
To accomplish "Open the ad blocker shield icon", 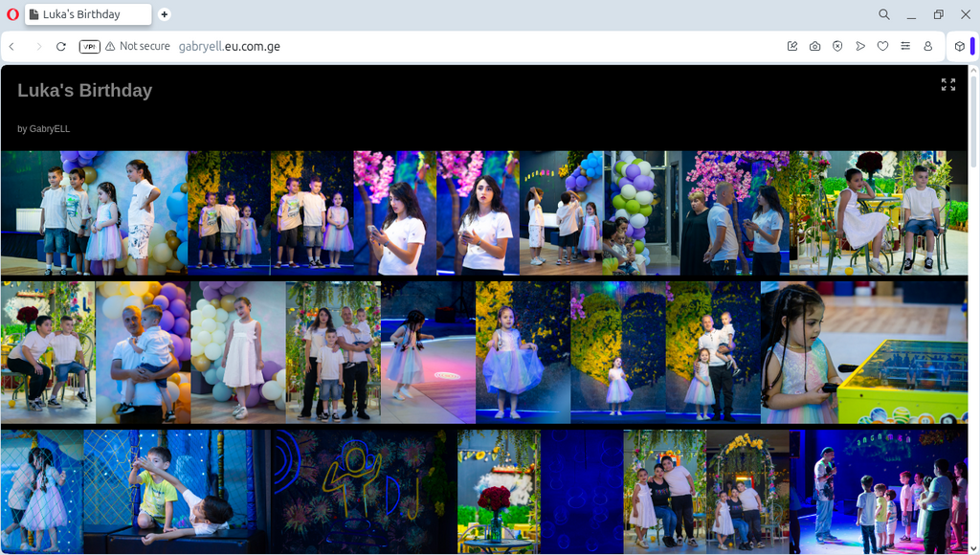I will click(x=837, y=46).
